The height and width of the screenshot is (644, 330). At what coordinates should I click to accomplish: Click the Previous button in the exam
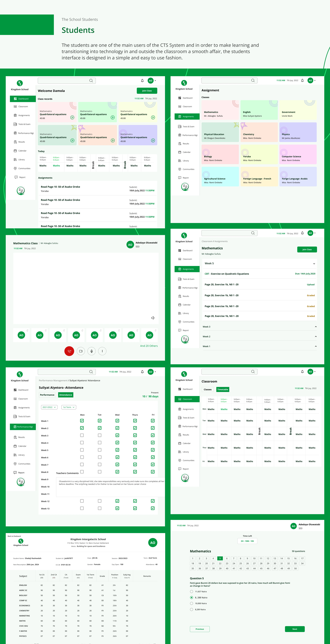coord(200,629)
